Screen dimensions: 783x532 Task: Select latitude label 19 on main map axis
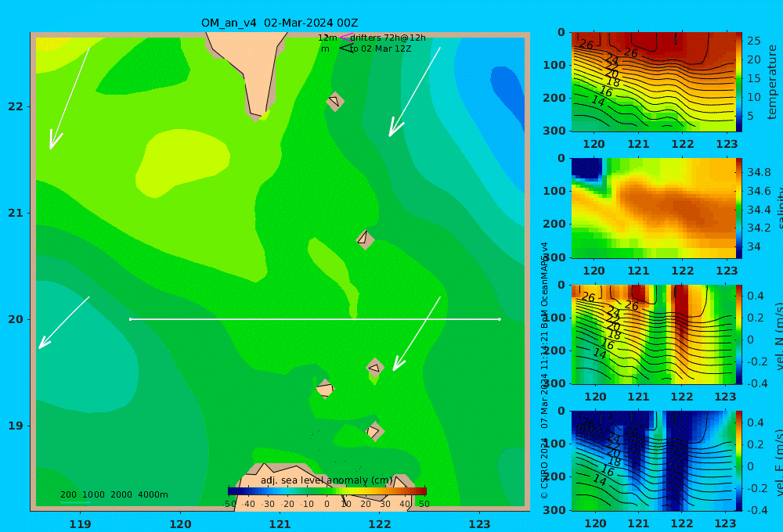16,426
